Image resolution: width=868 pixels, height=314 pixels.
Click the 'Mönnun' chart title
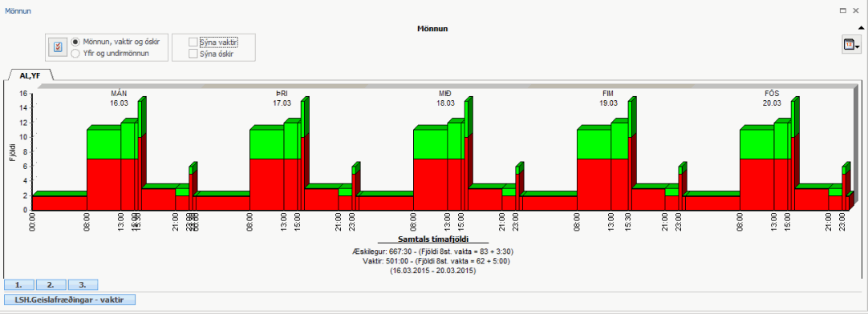pos(432,29)
